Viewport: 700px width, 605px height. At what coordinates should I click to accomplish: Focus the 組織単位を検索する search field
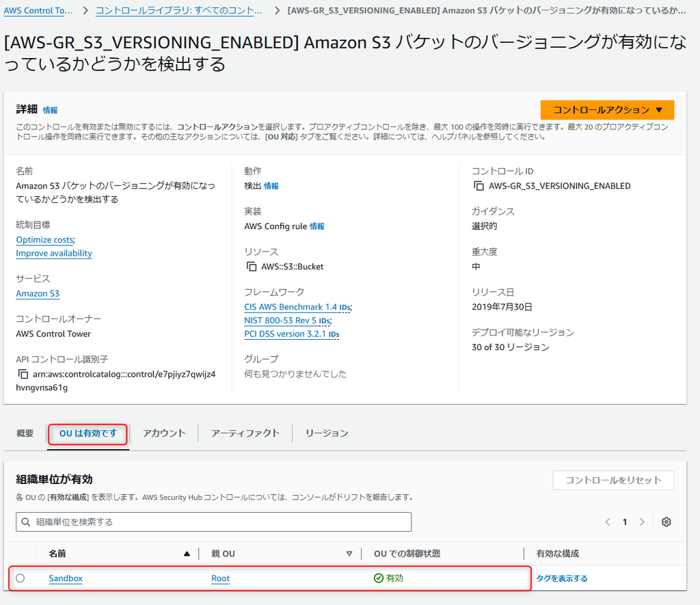point(213,522)
